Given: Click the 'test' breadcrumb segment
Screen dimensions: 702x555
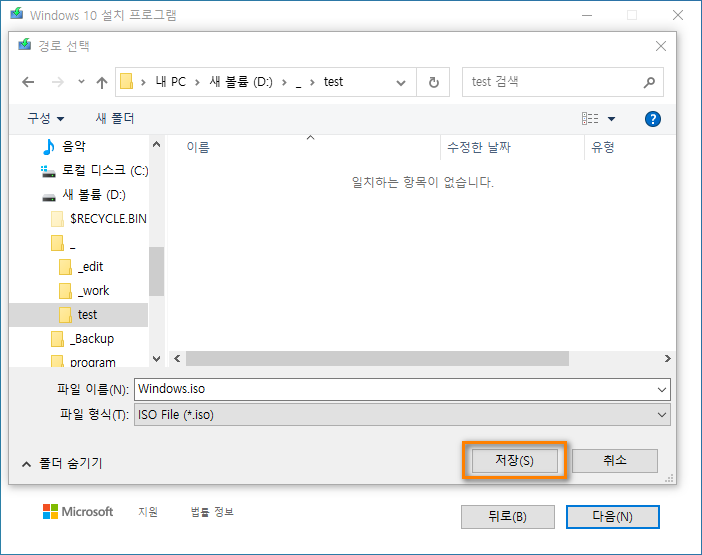Looking at the screenshot, I should coord(333,82).
